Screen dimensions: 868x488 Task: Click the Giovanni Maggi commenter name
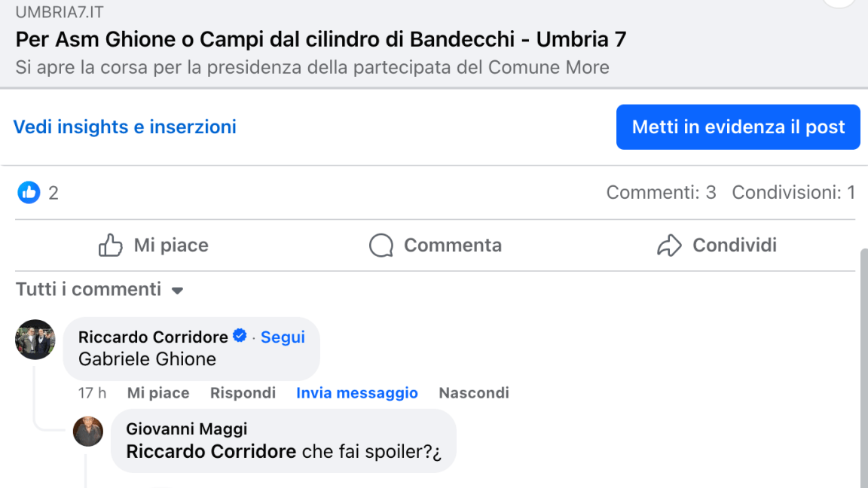pyautogui.click(x=187, y=429)
